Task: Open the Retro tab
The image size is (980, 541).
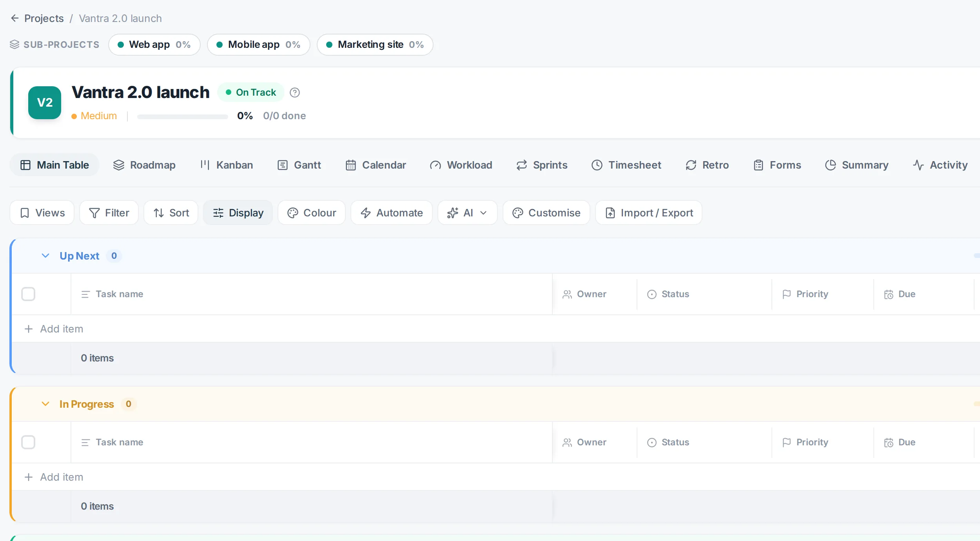Action: click(707, 165)
